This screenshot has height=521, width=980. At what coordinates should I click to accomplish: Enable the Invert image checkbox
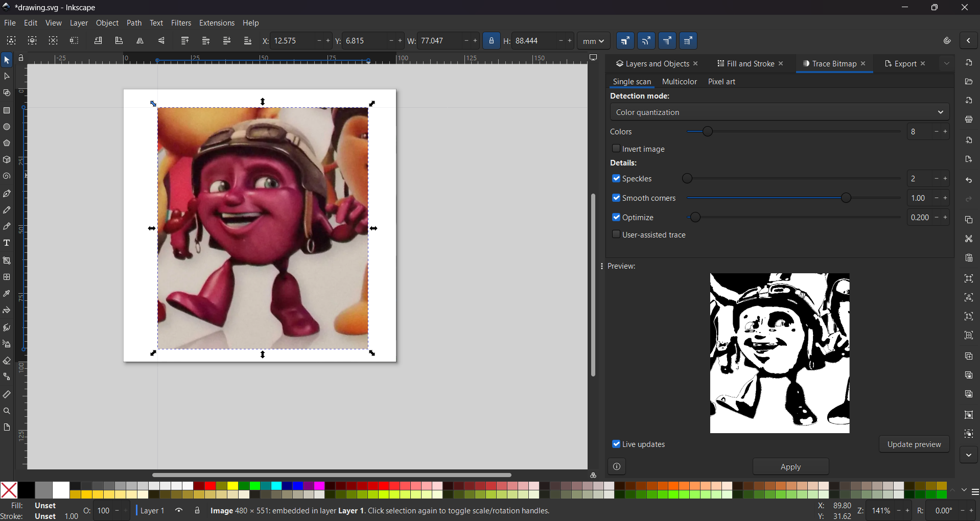point(616,149)
